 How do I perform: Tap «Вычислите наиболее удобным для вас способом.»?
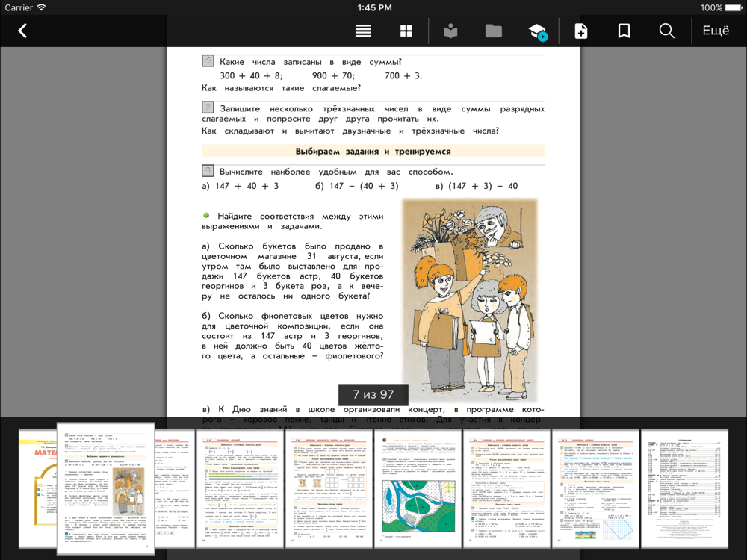pyautogui.click(x=336, y=172)
